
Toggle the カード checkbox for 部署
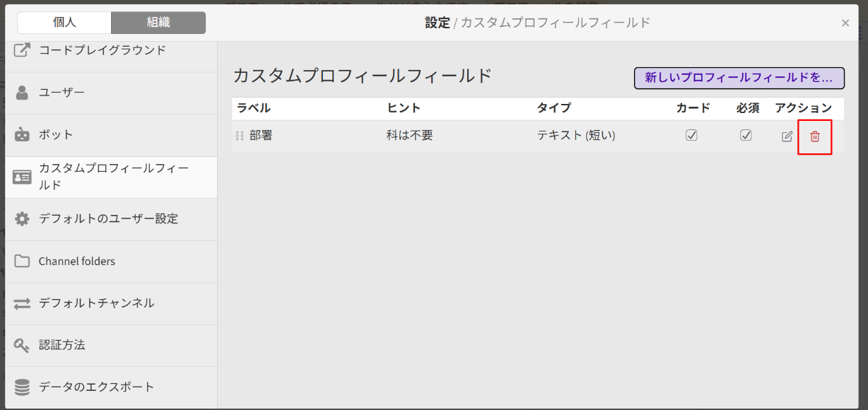point(691,136)
